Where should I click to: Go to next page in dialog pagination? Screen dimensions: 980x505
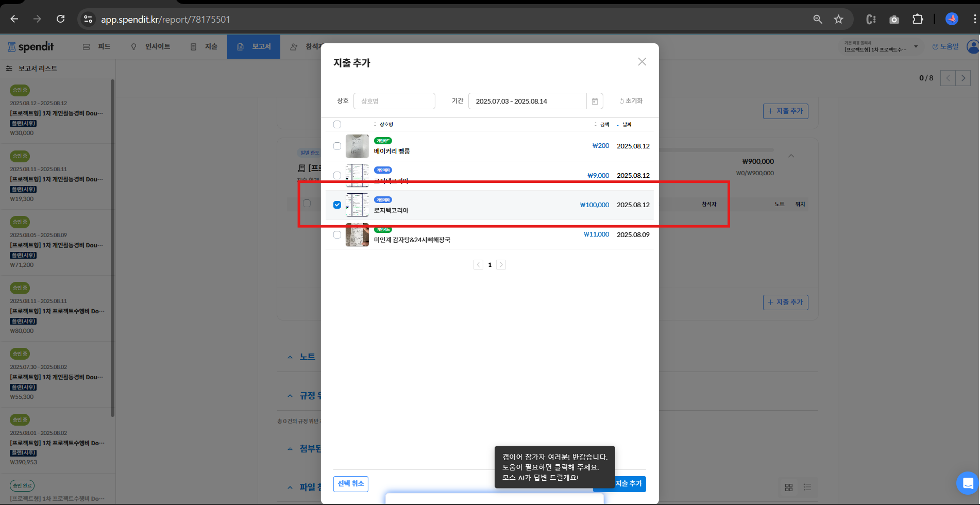pos(501,265)
